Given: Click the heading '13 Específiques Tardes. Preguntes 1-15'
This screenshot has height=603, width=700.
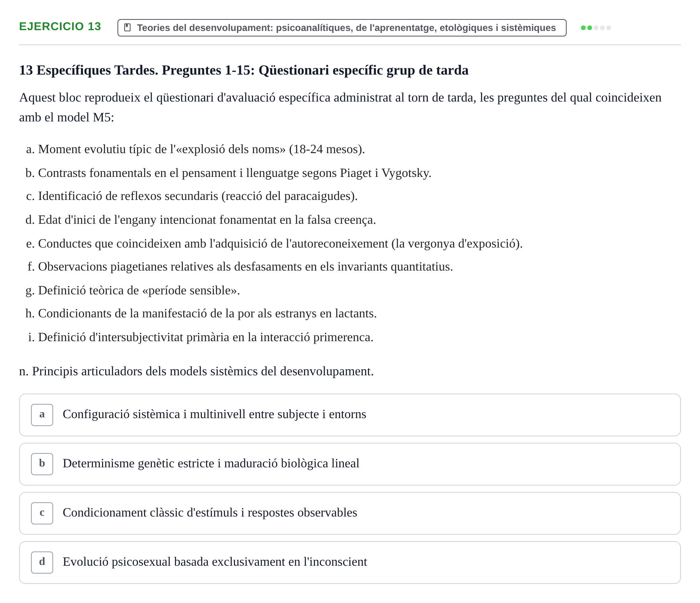Looking at the screenshot, I should (x=244, y=70).
